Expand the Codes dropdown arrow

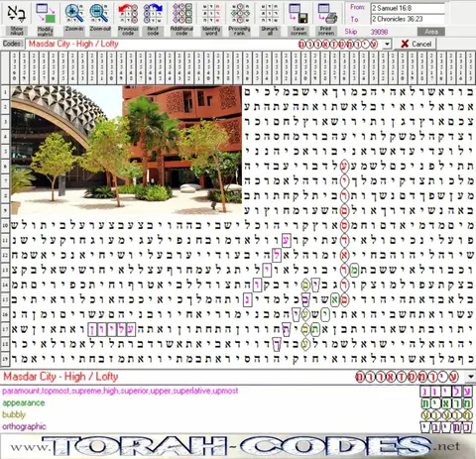click(x=388, y=44)
